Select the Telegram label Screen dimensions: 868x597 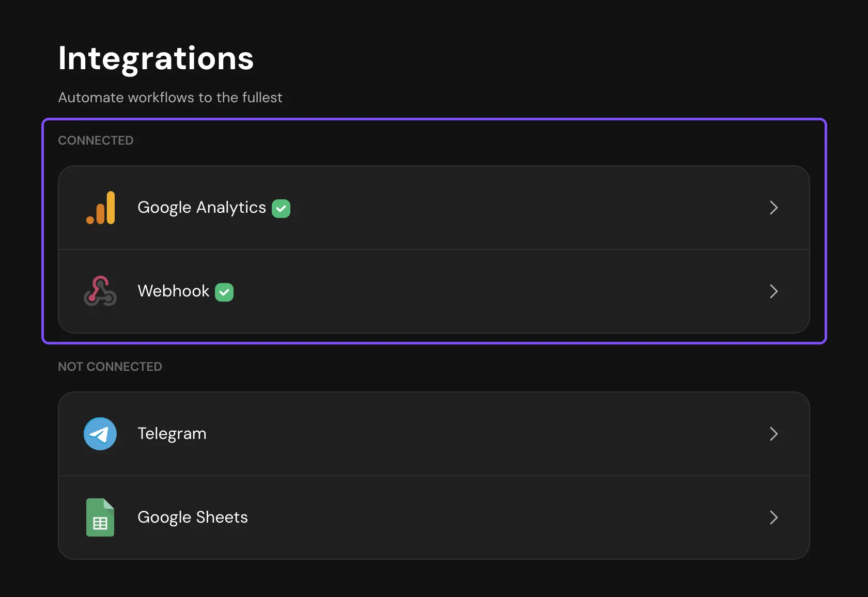[172, 434]
